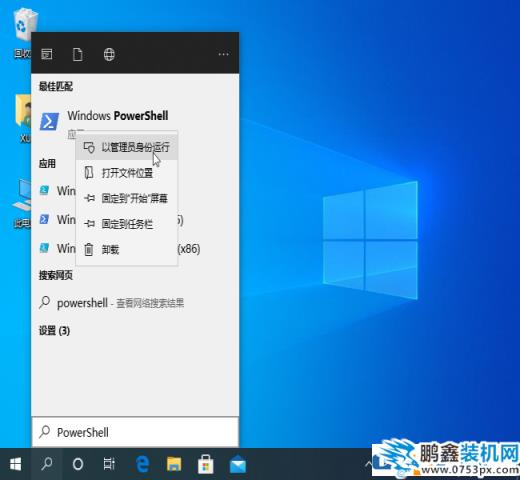The width and height of the screenshot is (520, 480).
Task: Choose 打开文件位置 in the context menu
Action: click(127, 173)
